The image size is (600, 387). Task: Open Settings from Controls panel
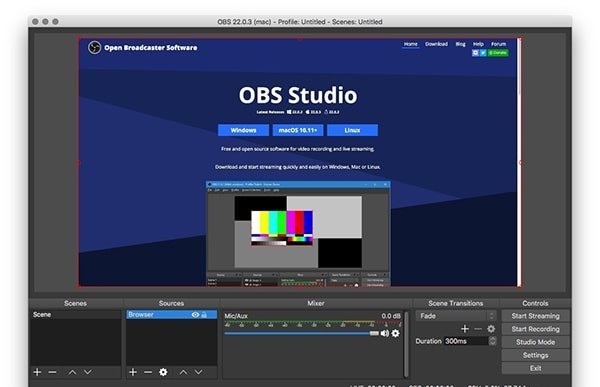[535, 355]
